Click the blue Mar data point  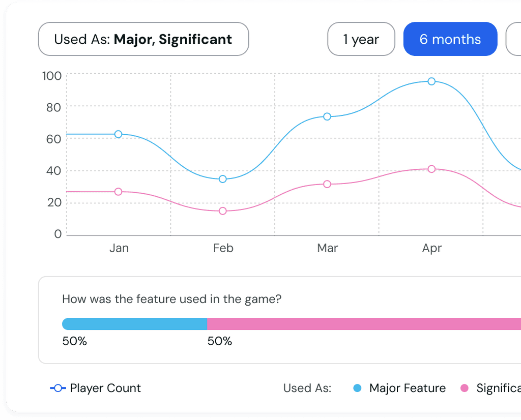[x=327, y=116]
